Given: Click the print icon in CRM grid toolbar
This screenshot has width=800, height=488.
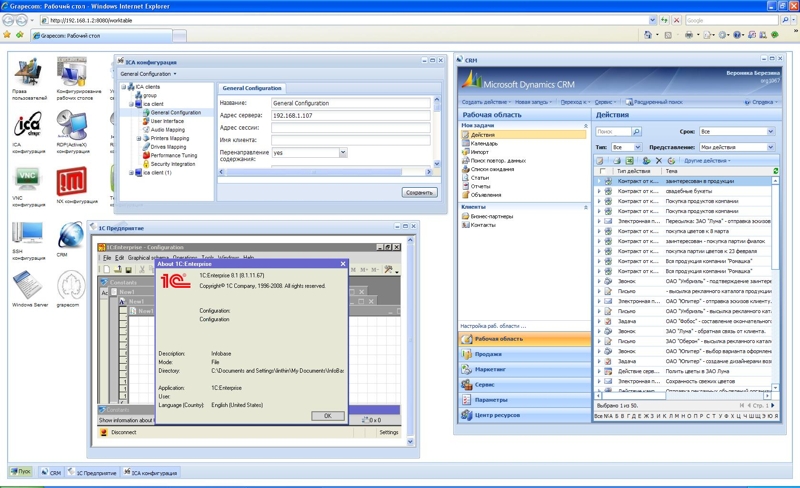Looking at the screenshot, I should pos(617,160).
